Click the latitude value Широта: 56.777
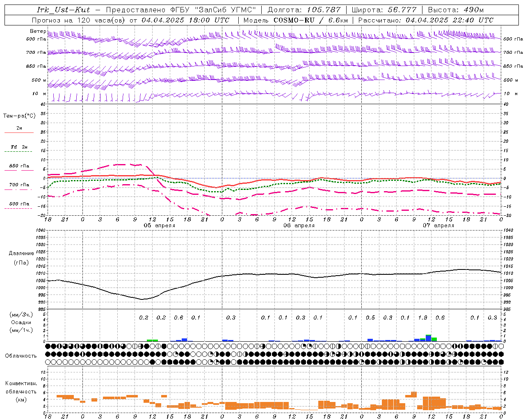The image size is (525, 420). point(384,10)
